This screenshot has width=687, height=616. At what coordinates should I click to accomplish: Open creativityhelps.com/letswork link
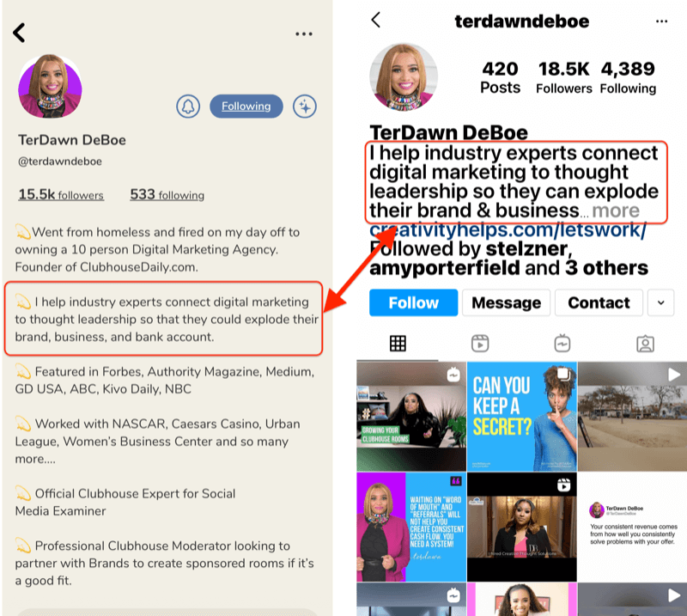click(x=508, y=229)
